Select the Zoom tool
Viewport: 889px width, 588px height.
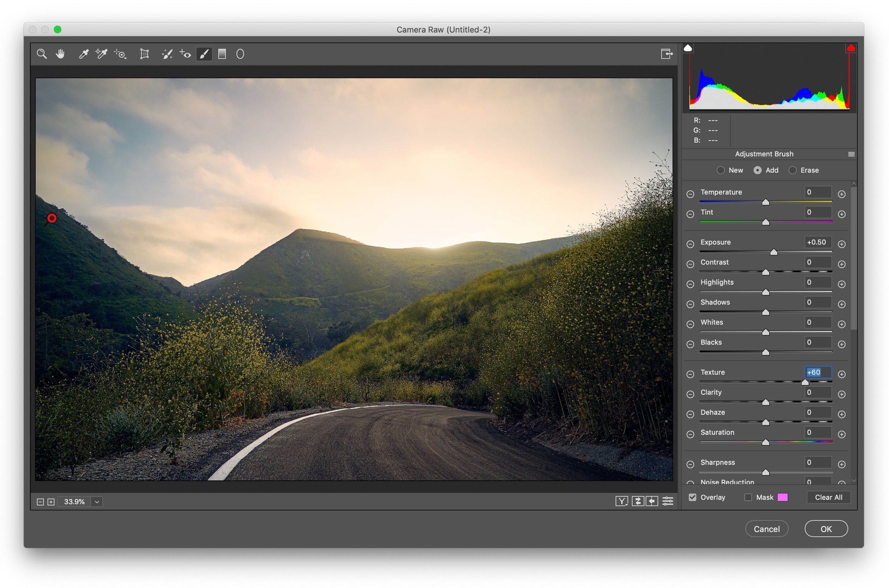pyautogui.click(x=42, y=54)
